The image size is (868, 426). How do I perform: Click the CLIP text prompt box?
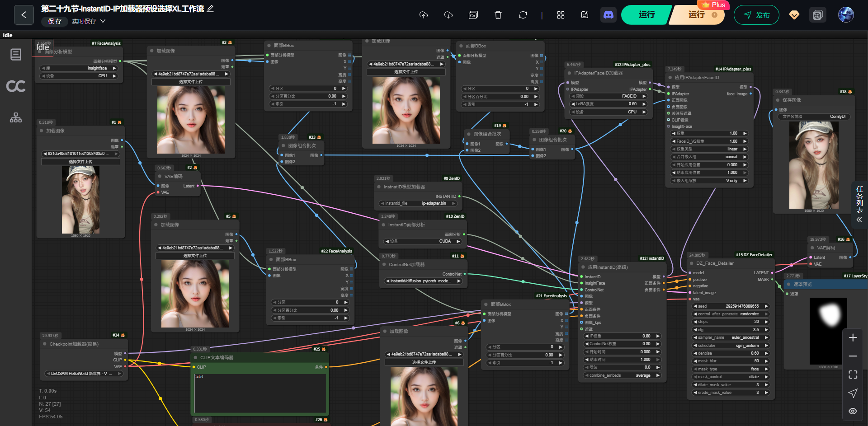260,393
